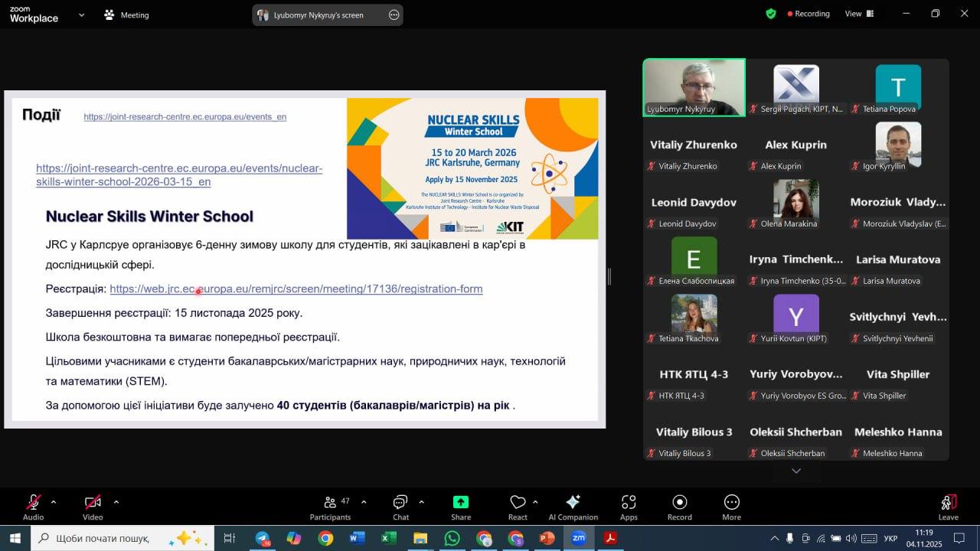This screenshot has height=551, width=980.
Task: Expand video settings arrow next to Video
Action: [116, 502]
